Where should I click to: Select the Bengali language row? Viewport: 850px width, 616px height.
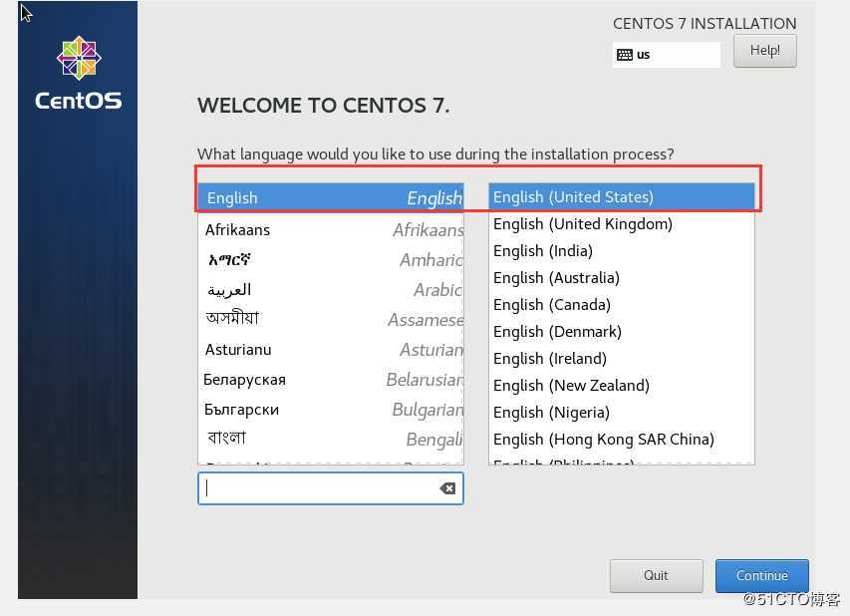point(331,439)
